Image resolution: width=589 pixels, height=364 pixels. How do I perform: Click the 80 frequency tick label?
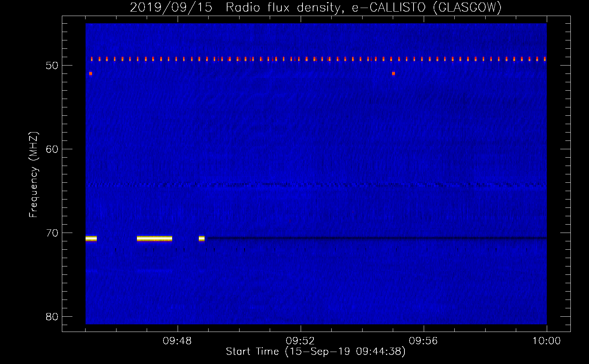point(52,317)
